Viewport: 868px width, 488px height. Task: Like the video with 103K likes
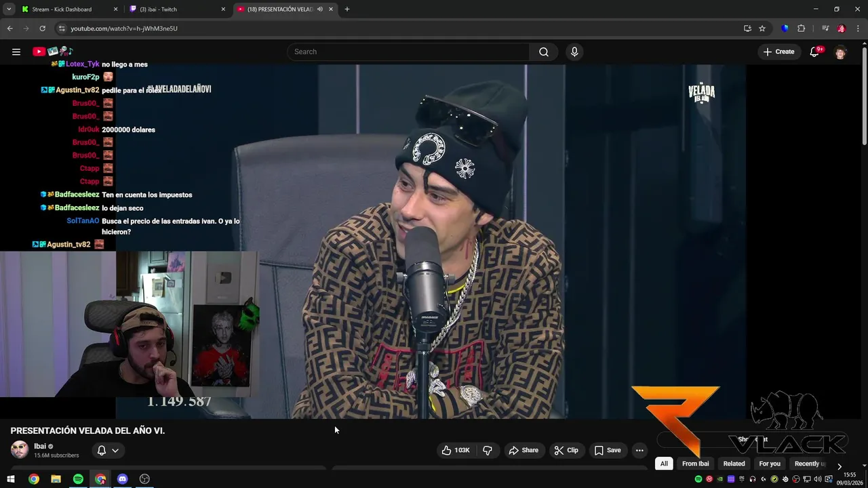pyautogui.click(x=456, y=450)
